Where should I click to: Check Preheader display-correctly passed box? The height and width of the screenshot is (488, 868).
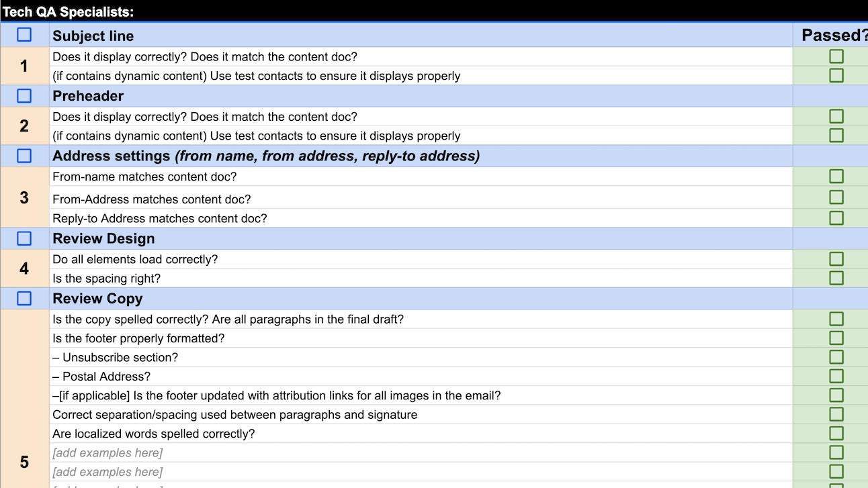point(836,116)
